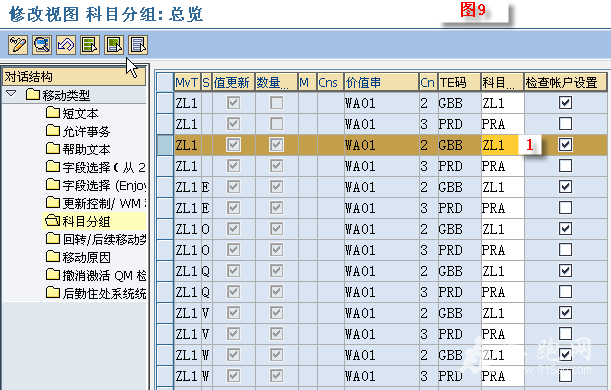Check 检查帐户设置 for ZL1 O PRD row
The image size is (611, 390).
pos(565,250)
